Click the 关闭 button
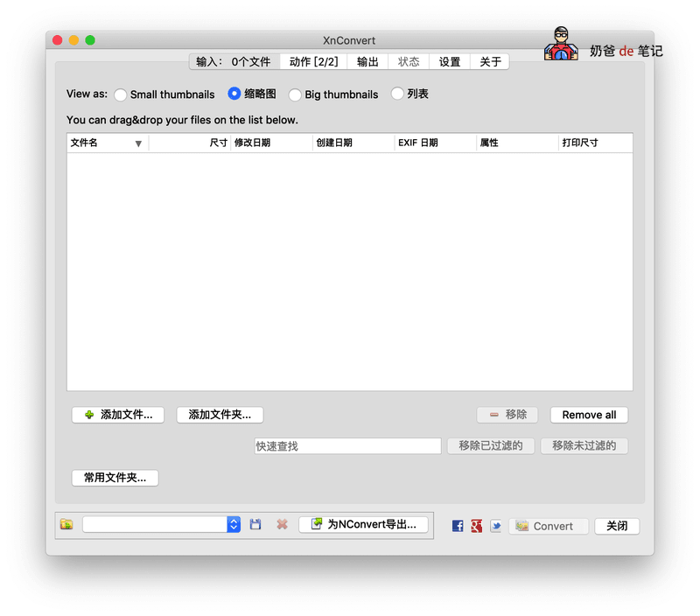This screenshot has width=700, height=616. (x=617, y=526)
